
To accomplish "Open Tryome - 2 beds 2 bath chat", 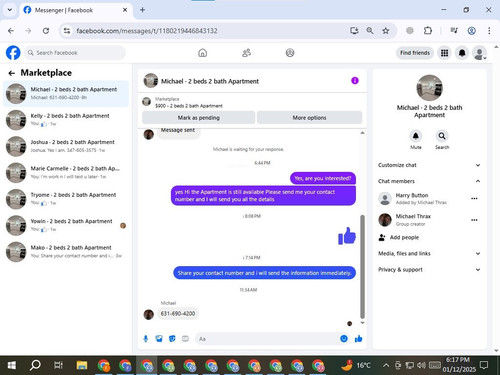I will pyautogui.click(x=66, y=199).
